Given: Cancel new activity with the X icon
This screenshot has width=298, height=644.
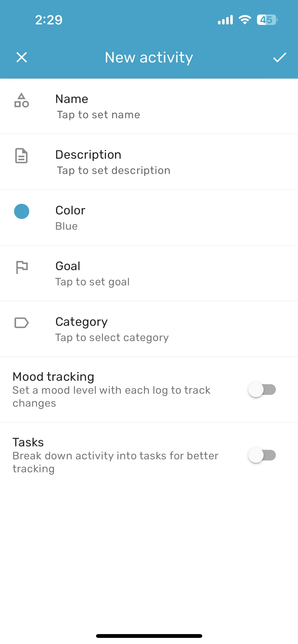Looking at the screenshot, I should [22, 57].
